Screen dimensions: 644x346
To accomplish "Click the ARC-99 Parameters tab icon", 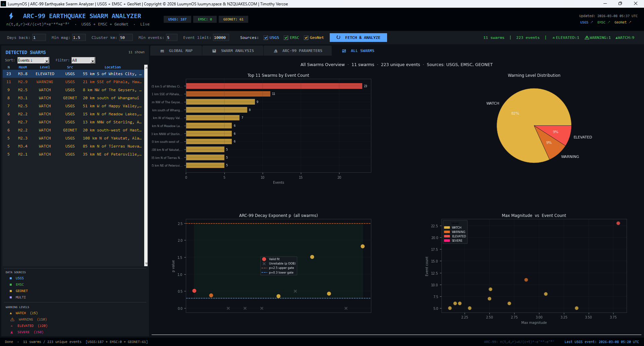I will coord(276,51).
